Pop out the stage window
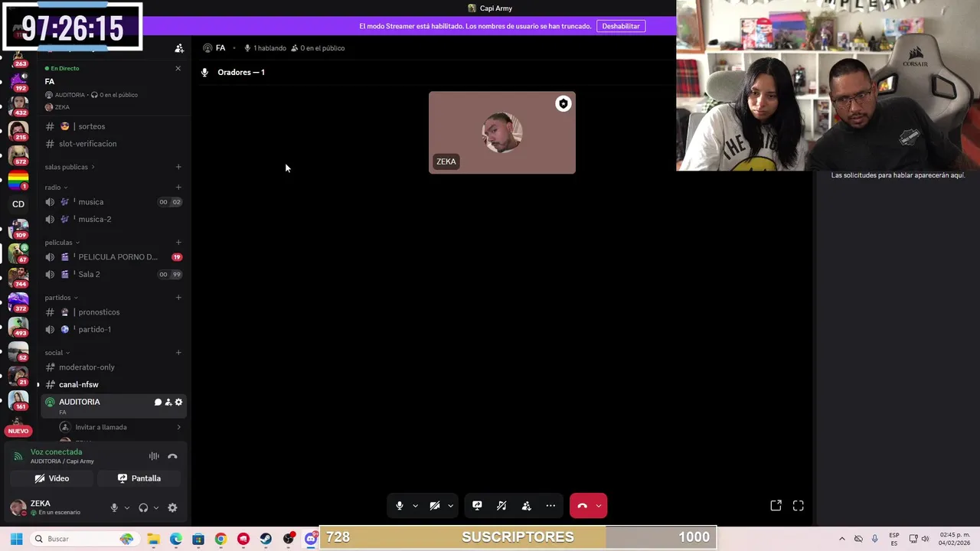Viewport: 980px width, 551px height. click(x=776, y=506)
